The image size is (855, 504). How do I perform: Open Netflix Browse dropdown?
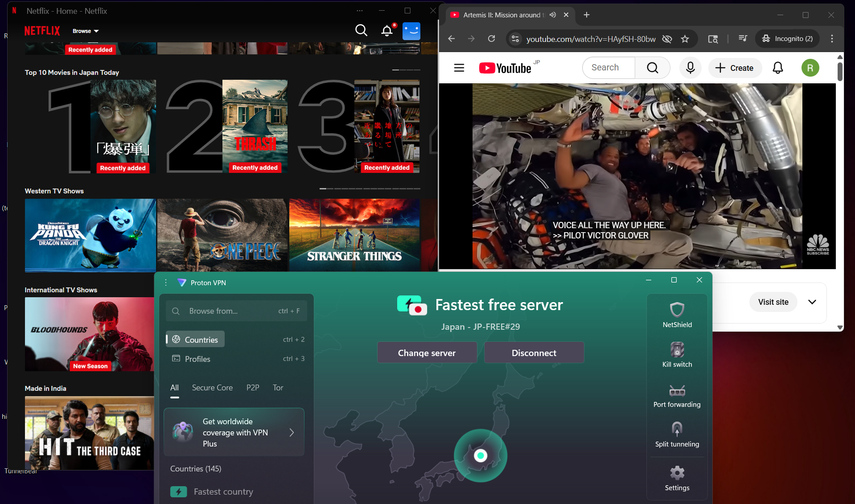click(x=86, y=31)
